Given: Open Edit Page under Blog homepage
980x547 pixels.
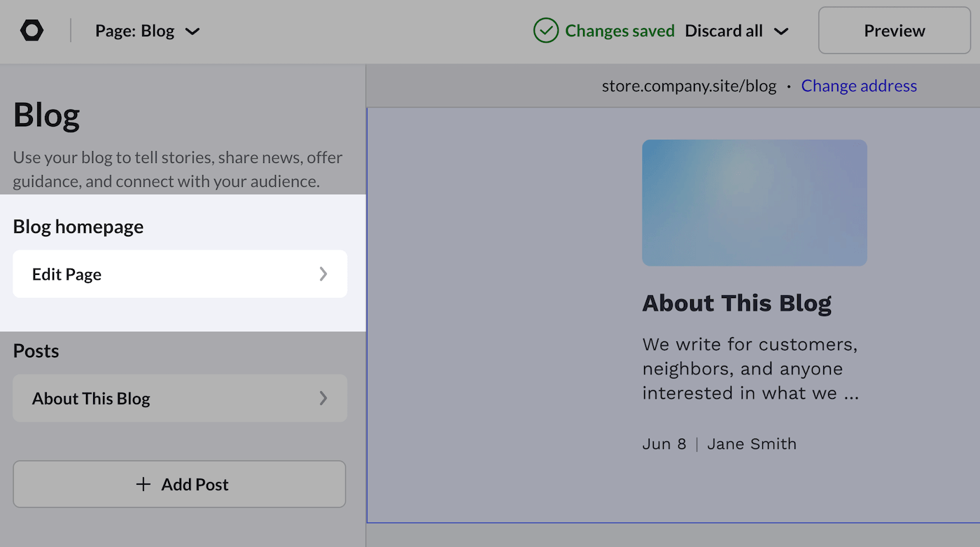Looking at the screenshot, I should (x=180, y=274).
